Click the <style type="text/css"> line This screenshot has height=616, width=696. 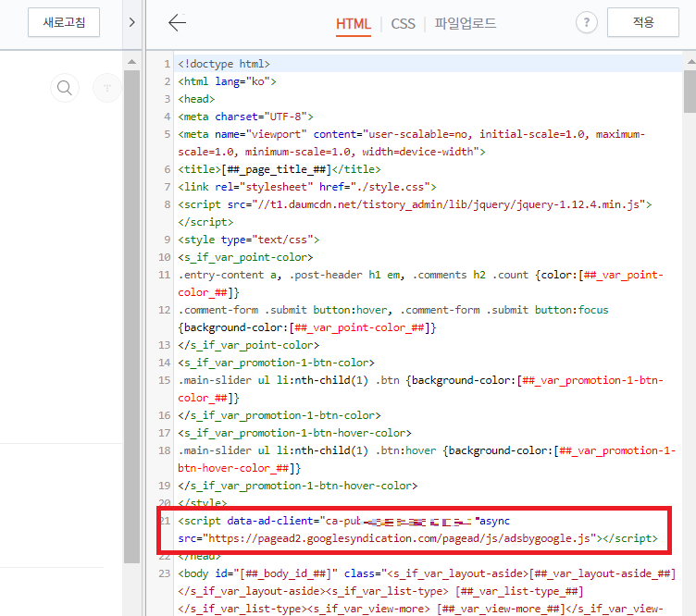tap(249, 240)
